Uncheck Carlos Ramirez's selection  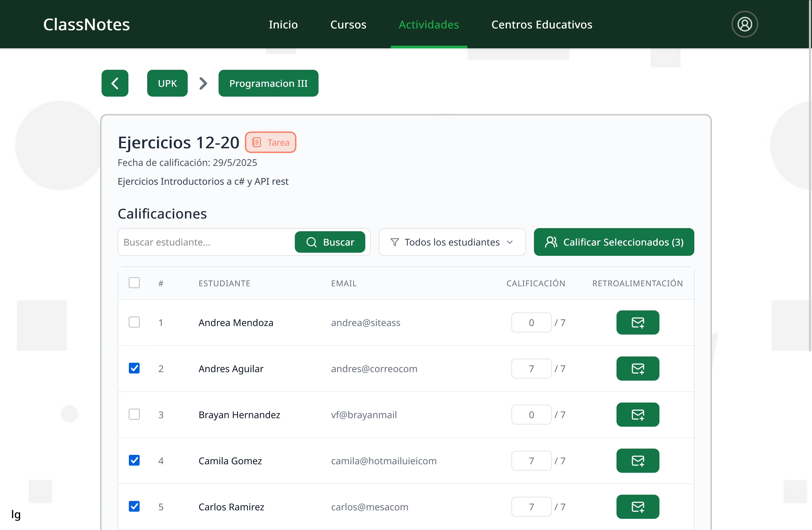click(x=134, y=507)
